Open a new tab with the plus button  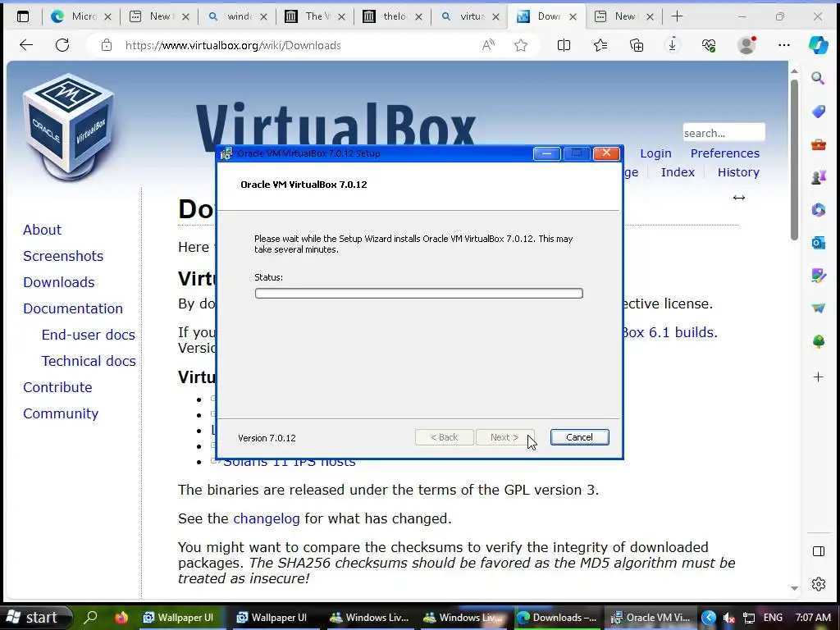(677, 16)
